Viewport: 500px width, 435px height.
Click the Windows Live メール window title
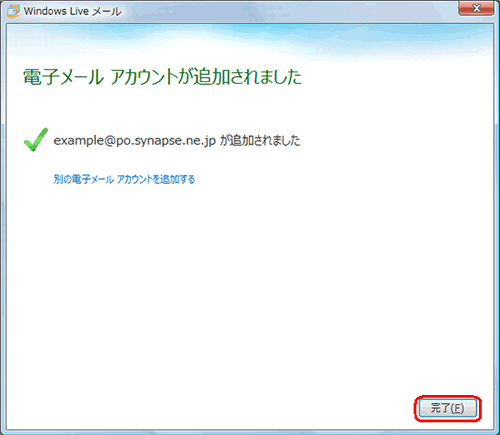(72, 11)
